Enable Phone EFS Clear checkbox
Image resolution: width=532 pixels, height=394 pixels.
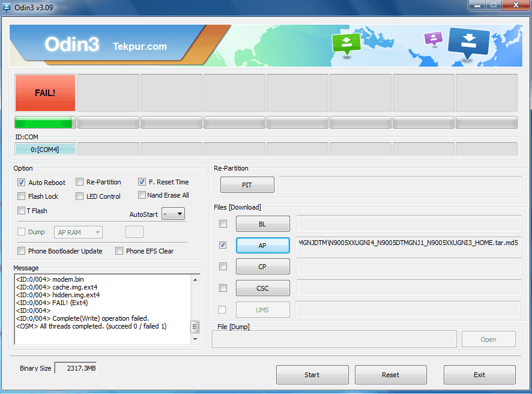coord(119,251)
